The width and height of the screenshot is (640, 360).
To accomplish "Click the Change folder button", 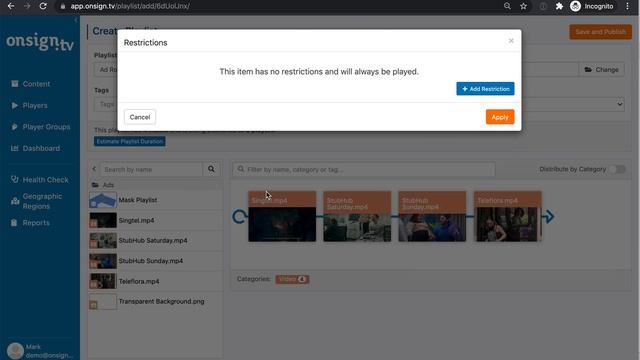I will 602,70.
